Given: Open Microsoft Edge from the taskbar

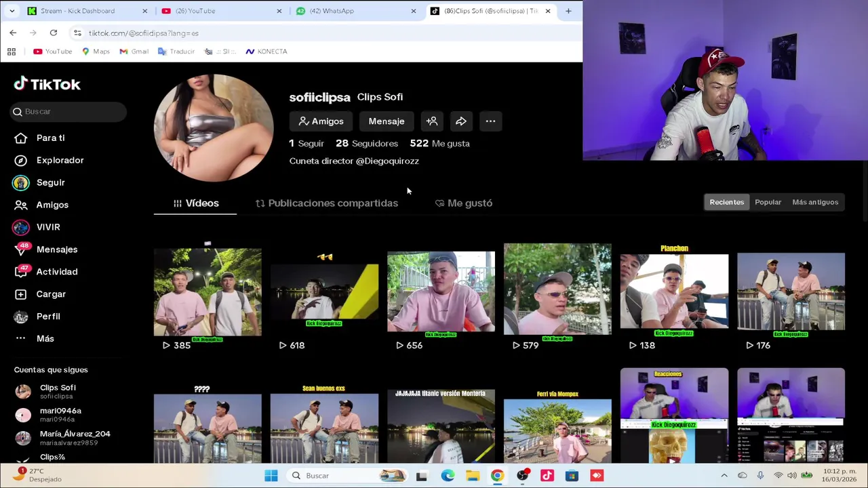Looking at the screenshot, I should pyautogui.click(x=448, y=476).
